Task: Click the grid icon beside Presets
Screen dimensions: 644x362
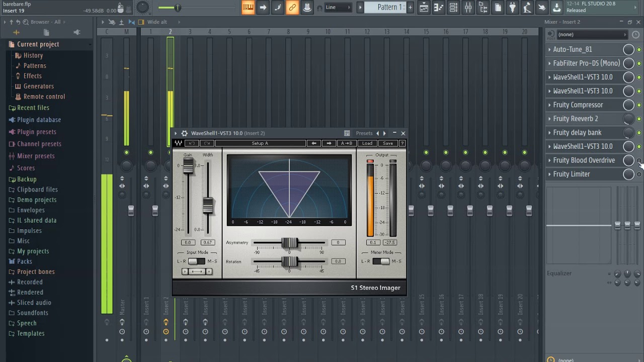Action: coord(347,133)
